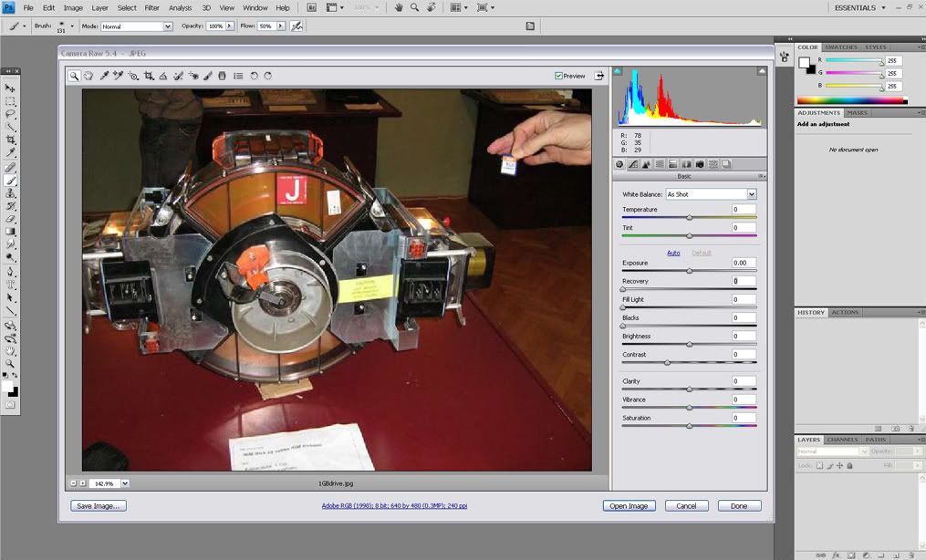Open the White Balance dropdown
The width and height of the screenshot is (926, 560).
click(x=752, y=194)
